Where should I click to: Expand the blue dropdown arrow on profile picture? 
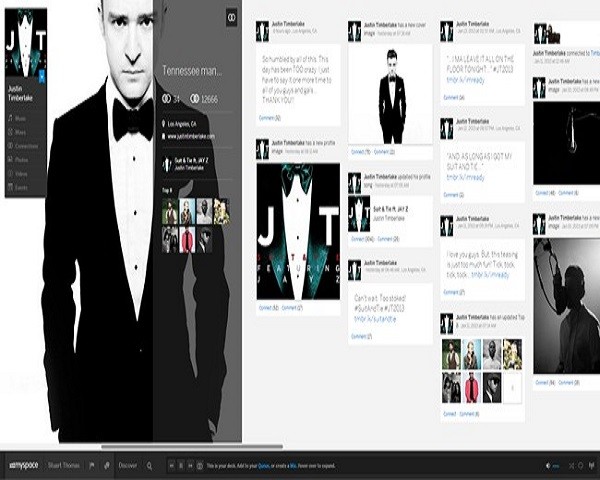42,74
